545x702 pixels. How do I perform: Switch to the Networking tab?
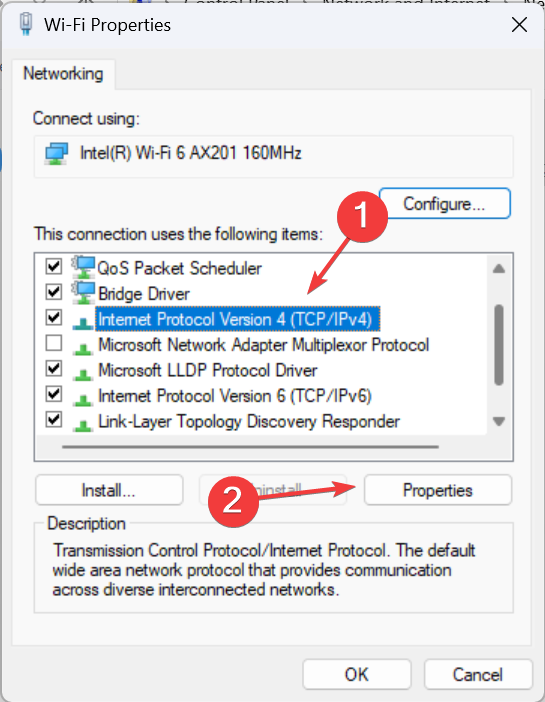63,73
